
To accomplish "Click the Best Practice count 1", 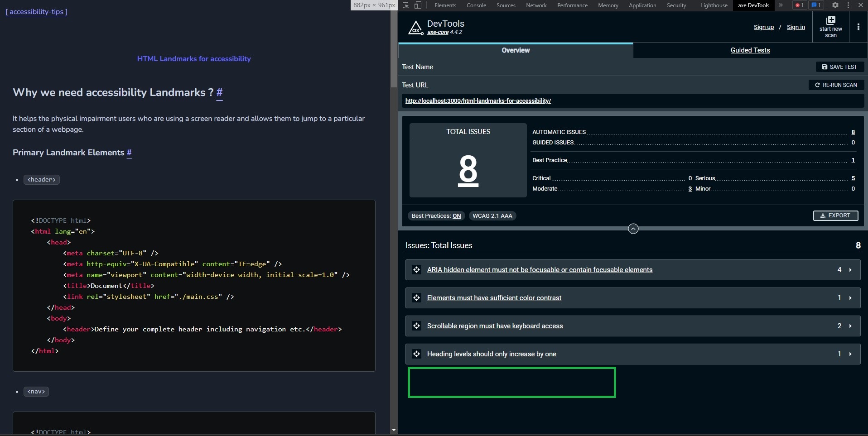I will (853, 160).
